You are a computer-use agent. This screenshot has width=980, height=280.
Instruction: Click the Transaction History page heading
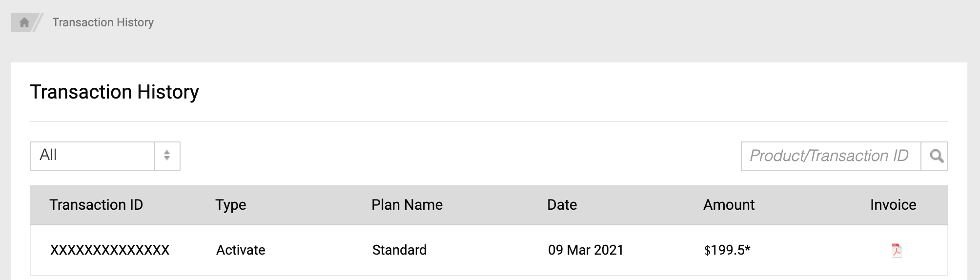[x=114, y=92]
